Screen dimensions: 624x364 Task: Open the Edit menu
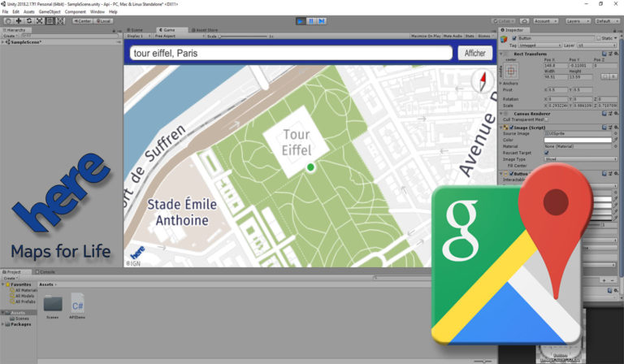coord(16,12)
